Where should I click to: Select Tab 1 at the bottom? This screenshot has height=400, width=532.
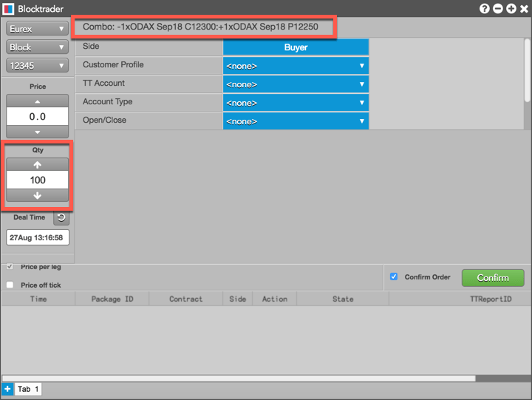point(28,389)
